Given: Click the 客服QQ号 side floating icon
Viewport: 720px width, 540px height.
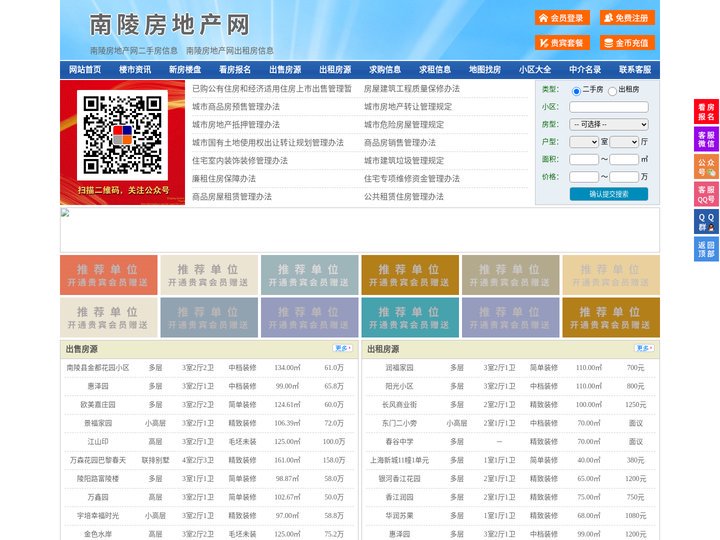Looking at the screenshot, I should click(706, 194).
